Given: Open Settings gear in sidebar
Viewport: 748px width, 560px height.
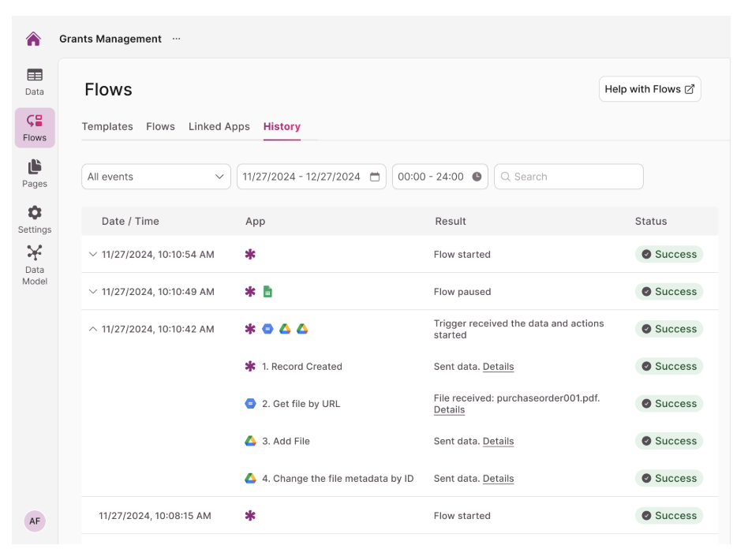Looking at the screenshot, I should 35,219.
